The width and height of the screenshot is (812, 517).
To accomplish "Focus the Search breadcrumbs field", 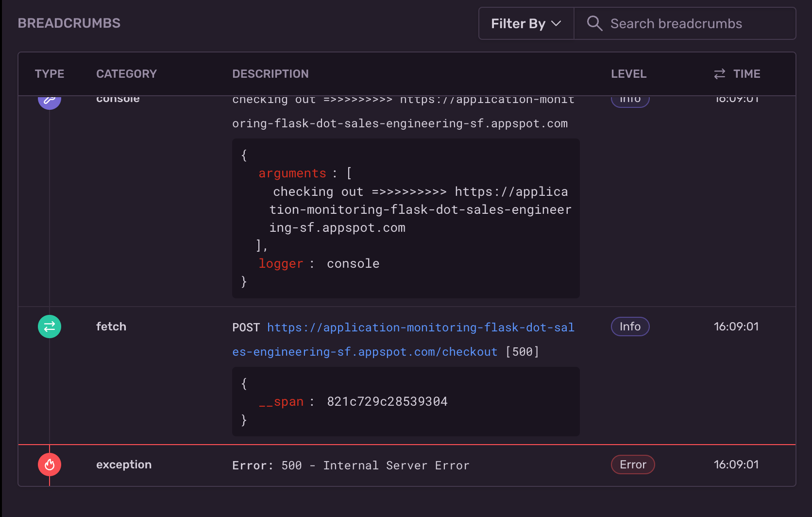I will pyautogui.click(x=685, y=23).
